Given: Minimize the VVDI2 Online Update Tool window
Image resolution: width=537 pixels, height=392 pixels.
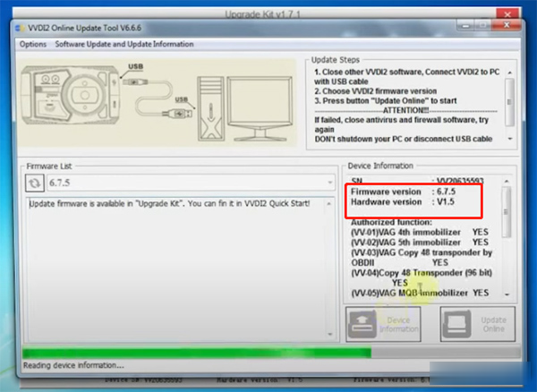Looking at the screenshot, I should pyautogui.click(x=465, y=25).
